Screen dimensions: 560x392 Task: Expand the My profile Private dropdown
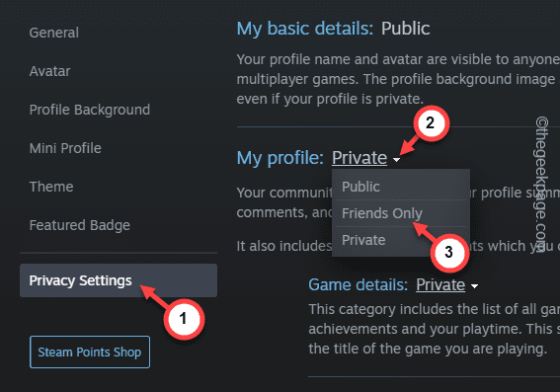360,158
